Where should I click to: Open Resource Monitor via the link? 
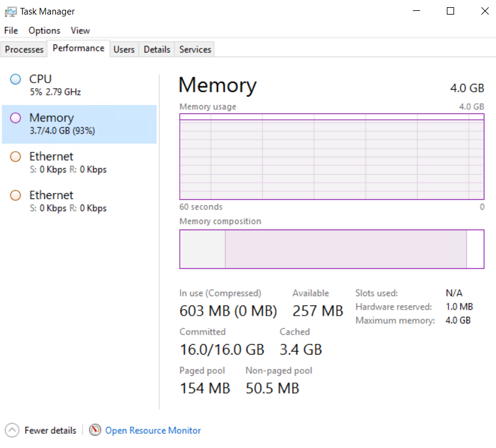tap(152, 430)
